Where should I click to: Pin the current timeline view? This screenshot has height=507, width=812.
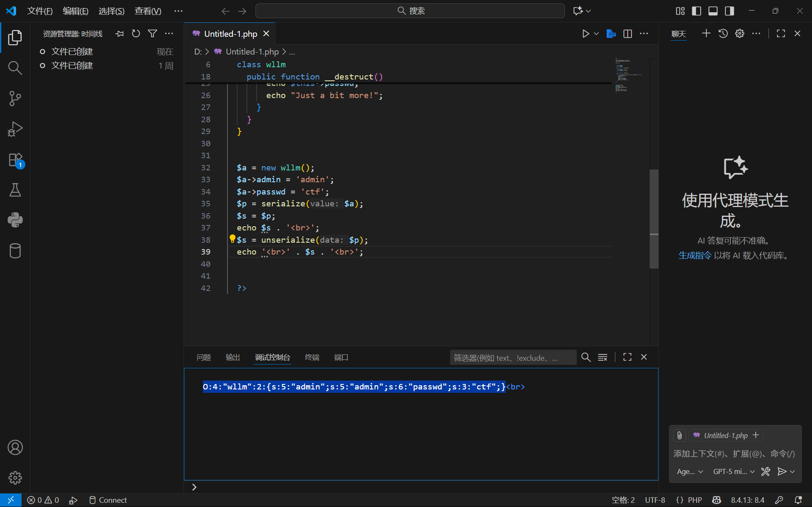click(x=120, y=34)
